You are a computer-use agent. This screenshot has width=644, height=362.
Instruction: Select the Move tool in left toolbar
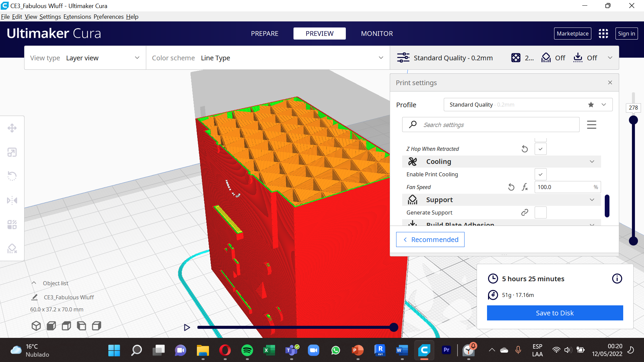coord(12,128)
